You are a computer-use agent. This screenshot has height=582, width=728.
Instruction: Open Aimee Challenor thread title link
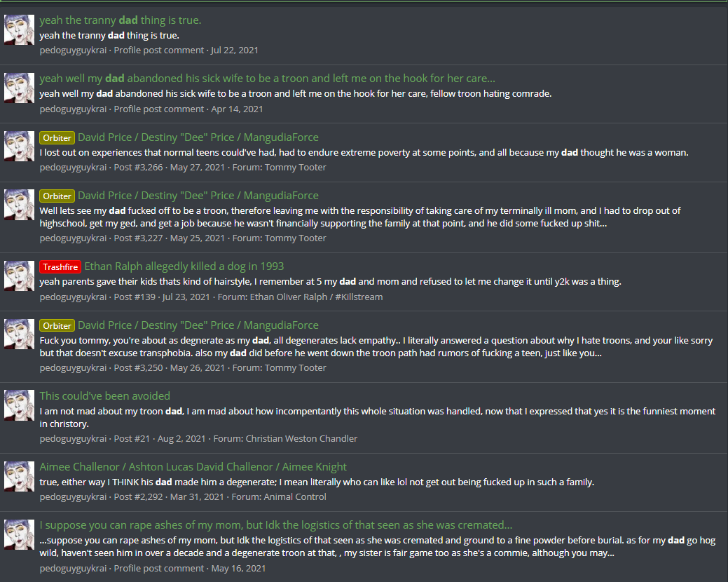tap(193, 467)
